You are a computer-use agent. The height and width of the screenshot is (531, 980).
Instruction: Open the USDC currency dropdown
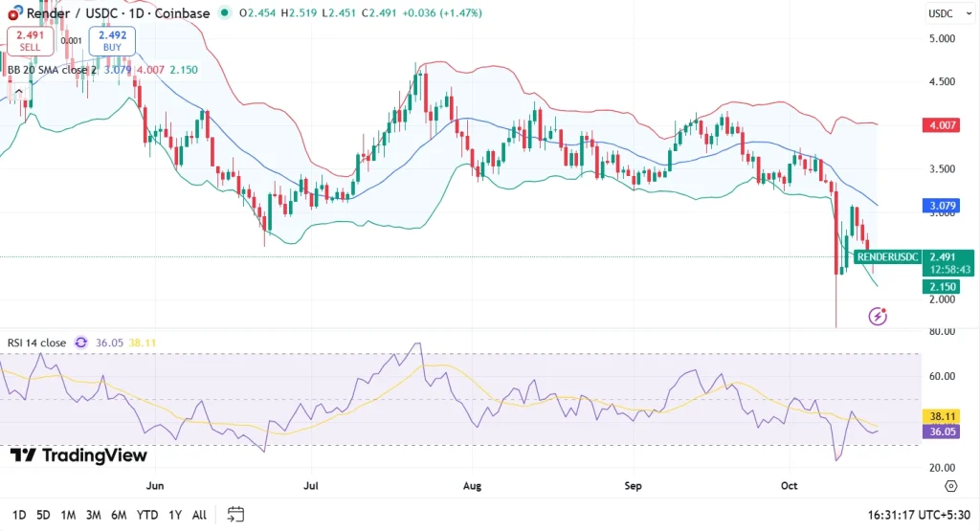click(941, 13)
